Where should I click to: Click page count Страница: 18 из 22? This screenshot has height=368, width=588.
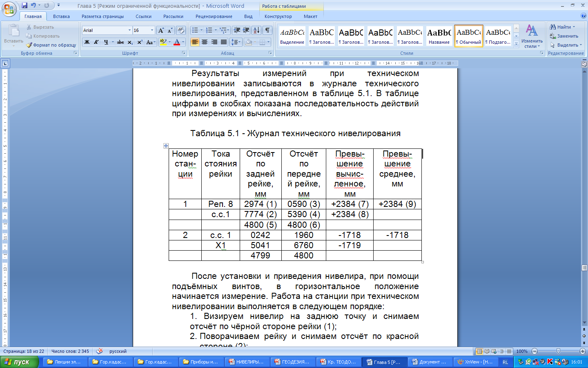(24, 351)
